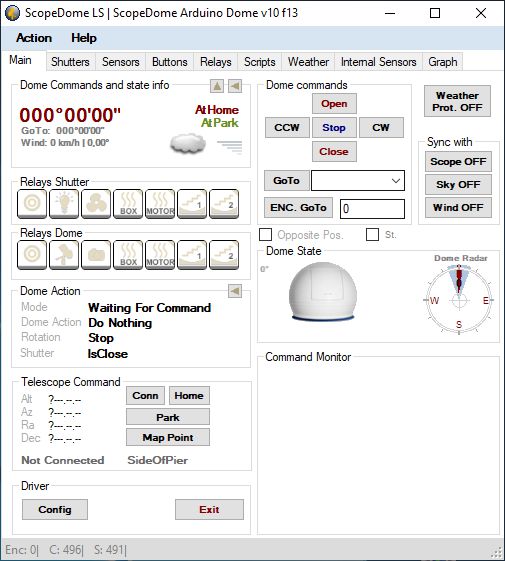Click the 'At Home' status text
The height and width of the screenshot is (561, 505).
pyautogui.click(x=217, y=110)
